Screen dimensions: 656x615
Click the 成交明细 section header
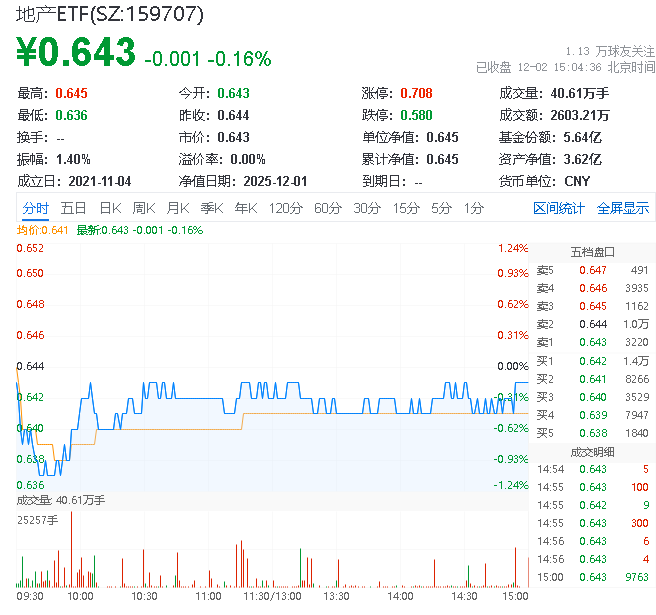(592, 452)
